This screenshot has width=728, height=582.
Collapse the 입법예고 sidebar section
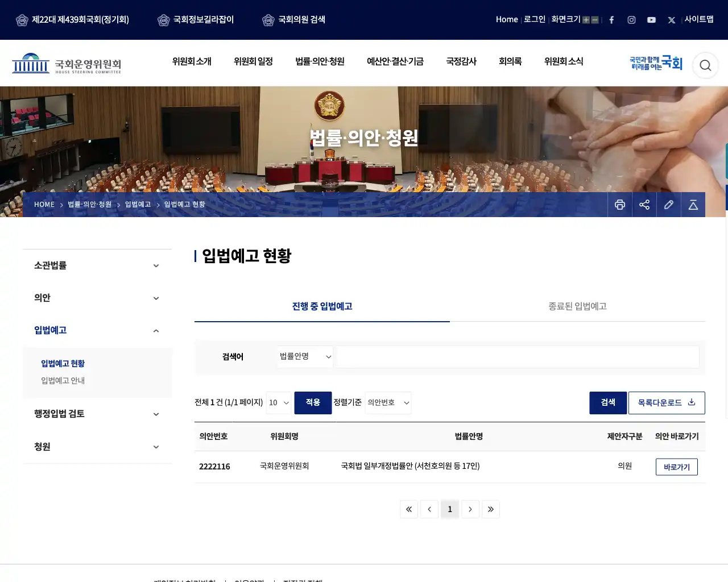97,330
